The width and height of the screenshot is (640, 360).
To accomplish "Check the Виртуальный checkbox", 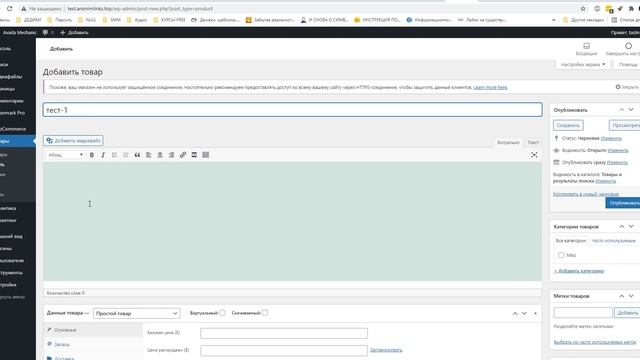I will (222, 313).
